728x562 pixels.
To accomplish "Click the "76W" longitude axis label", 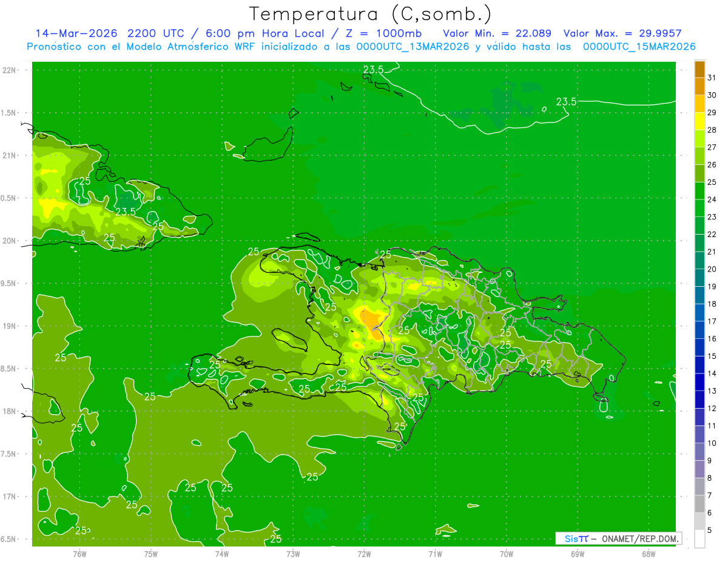I will [79, 554].
